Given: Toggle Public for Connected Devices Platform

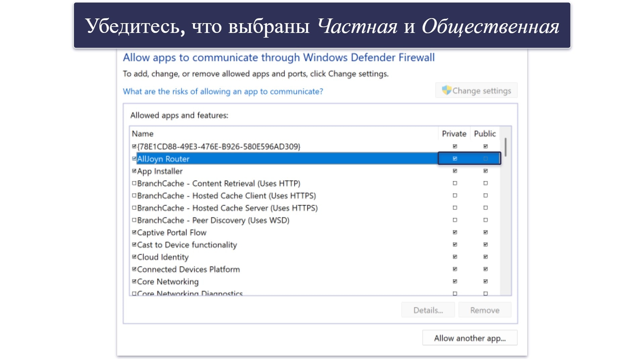Looking at the screenshot, I should (485, 269).
